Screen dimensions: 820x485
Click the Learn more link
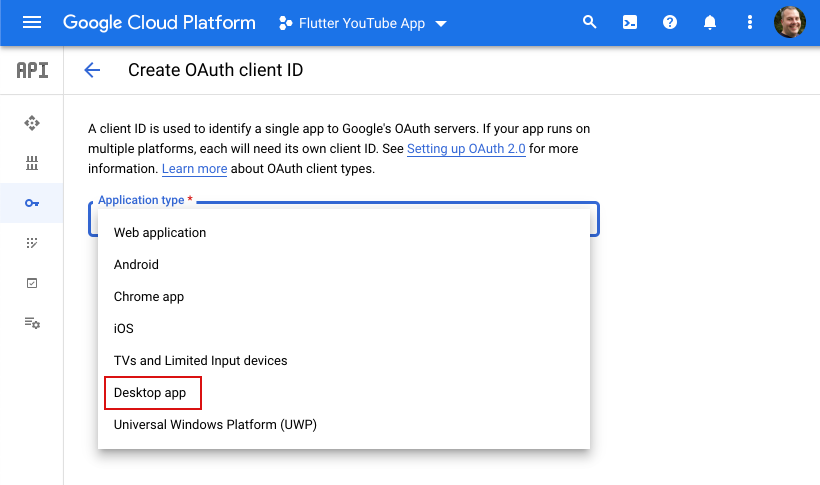pos(194,169)
